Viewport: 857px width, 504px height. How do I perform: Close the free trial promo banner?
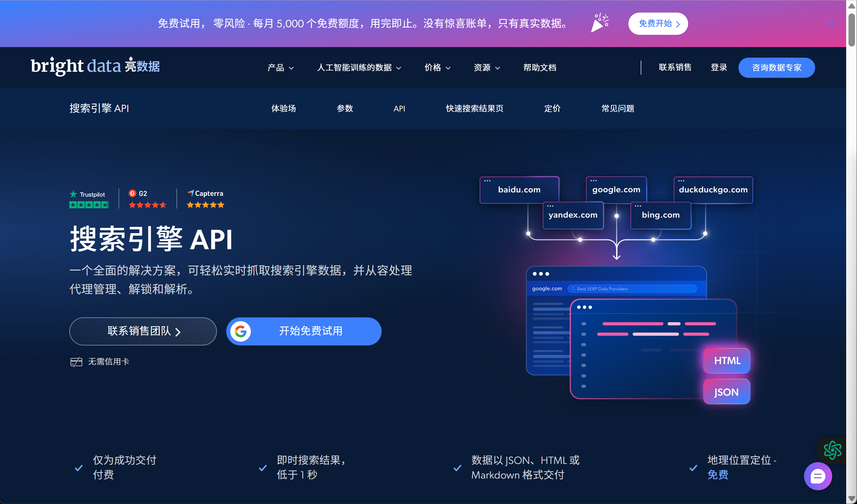(x=831, y=24)
